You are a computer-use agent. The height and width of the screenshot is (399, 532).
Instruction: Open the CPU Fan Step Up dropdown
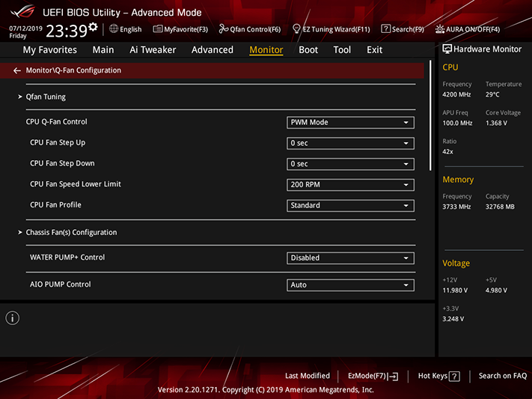click(350, 143)
